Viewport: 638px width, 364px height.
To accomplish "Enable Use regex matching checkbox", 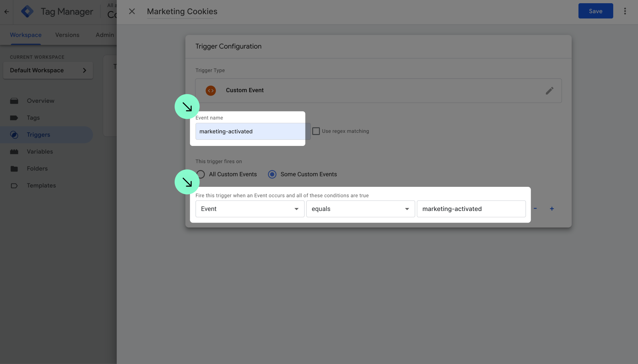I will pyautogui.click(x=316, y=131).
